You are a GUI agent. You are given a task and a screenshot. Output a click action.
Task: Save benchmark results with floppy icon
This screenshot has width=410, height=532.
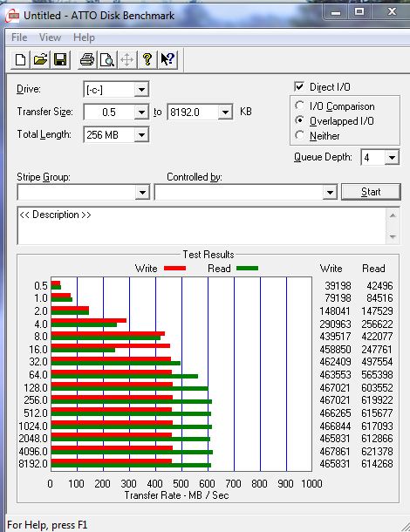coord(60,60)
